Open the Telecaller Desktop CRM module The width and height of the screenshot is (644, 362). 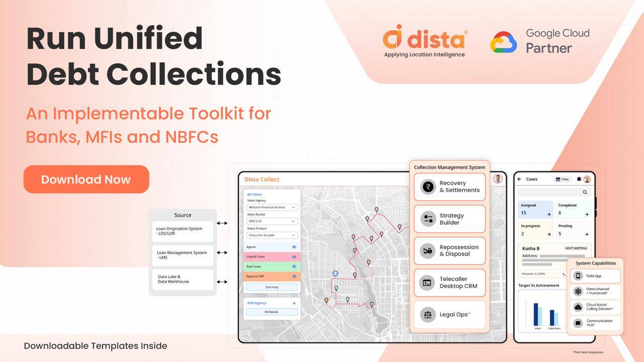(x=450, y=283)
